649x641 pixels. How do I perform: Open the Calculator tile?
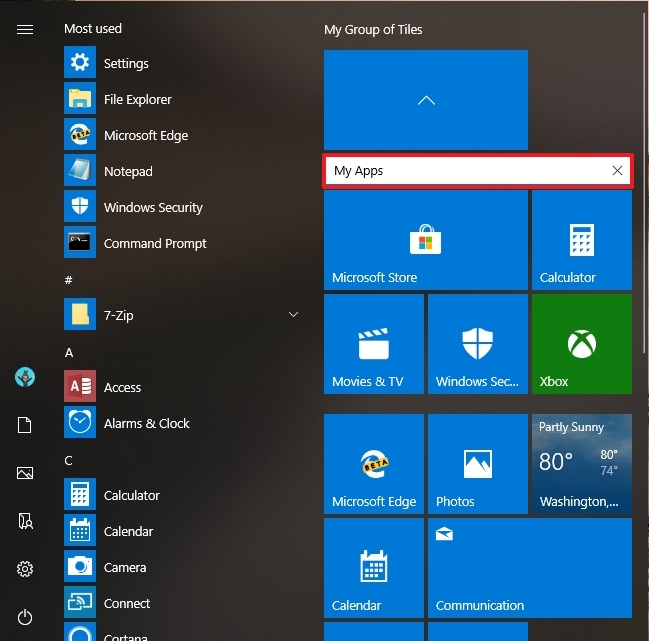[x=582, y=240]
